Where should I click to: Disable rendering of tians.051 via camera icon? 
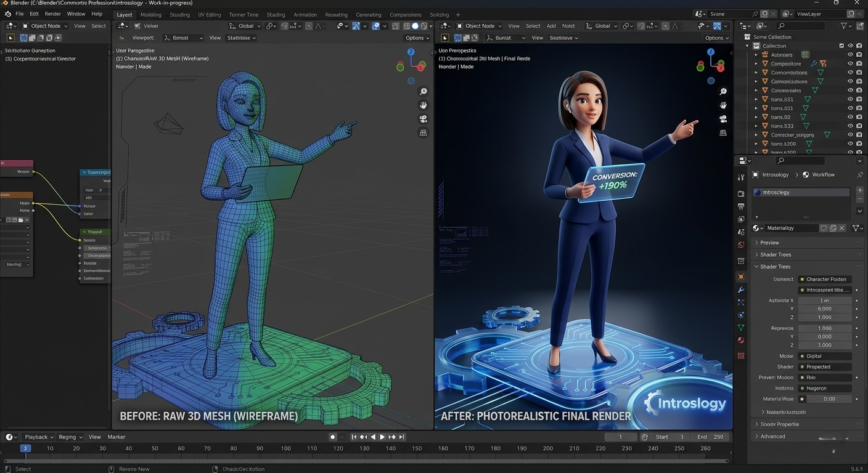[859, 99]
